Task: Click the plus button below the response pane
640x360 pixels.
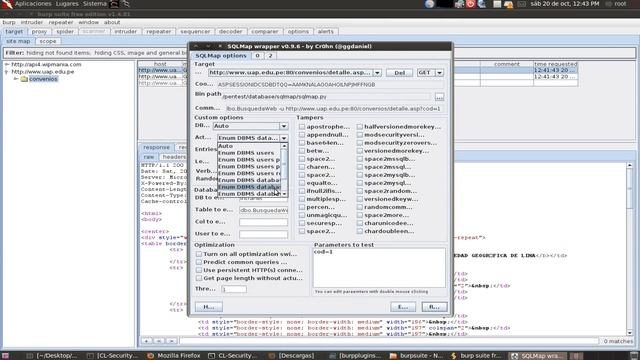Action: coord(146,341)
